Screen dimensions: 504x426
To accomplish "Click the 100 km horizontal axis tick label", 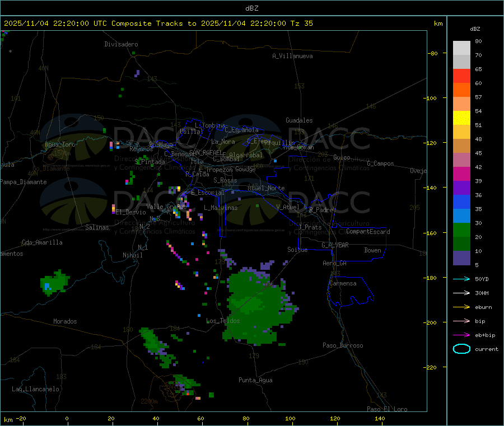I will pos(290,418).
